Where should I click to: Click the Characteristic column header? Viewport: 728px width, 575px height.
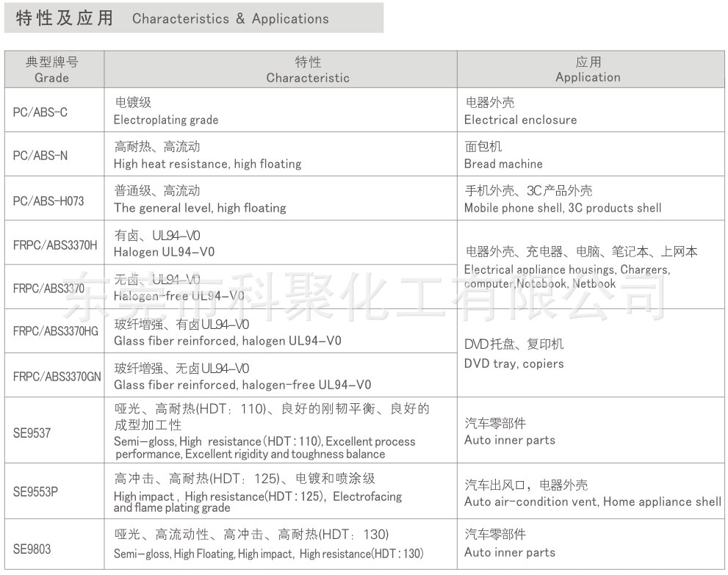[x=307, y=69]
